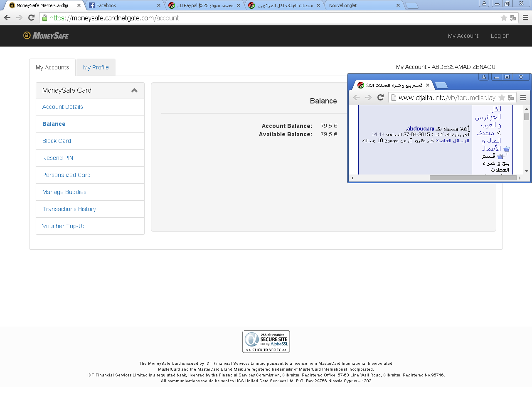Open the main Chrome hamburger menu
The width and height of the screenshot is (532, 413).
pyautogui.click(x=525, y=18)
